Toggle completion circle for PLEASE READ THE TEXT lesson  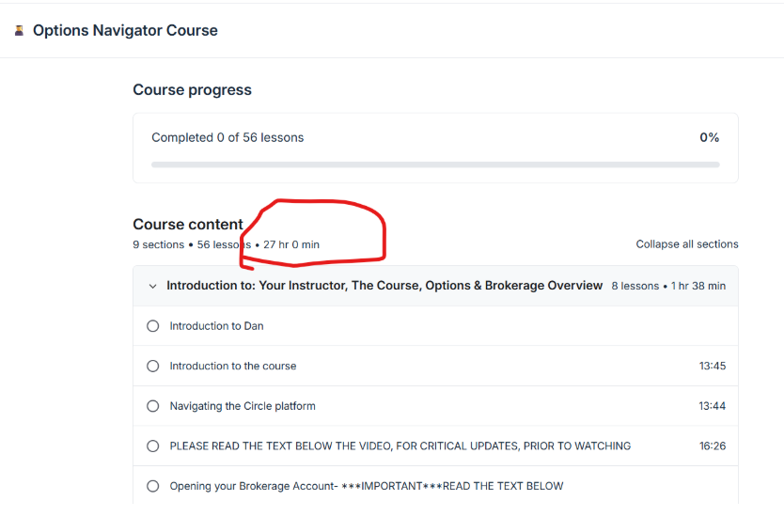click(153, 446)
